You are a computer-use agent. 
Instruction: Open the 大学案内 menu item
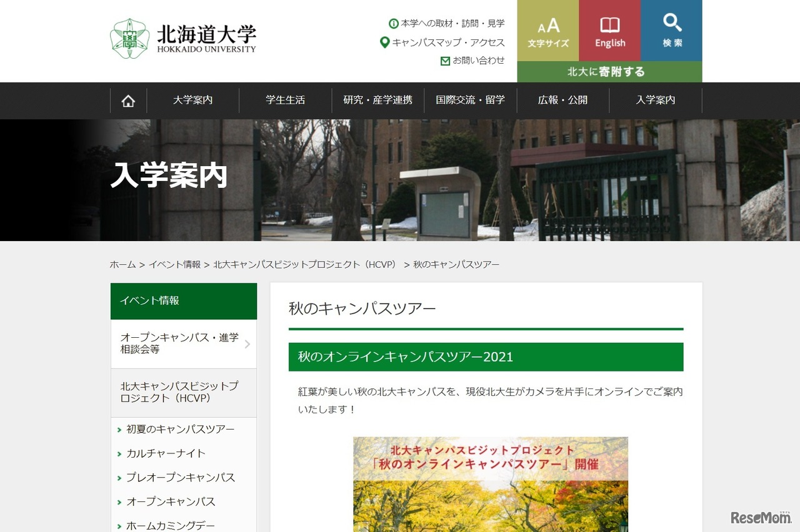coord(194,100)
